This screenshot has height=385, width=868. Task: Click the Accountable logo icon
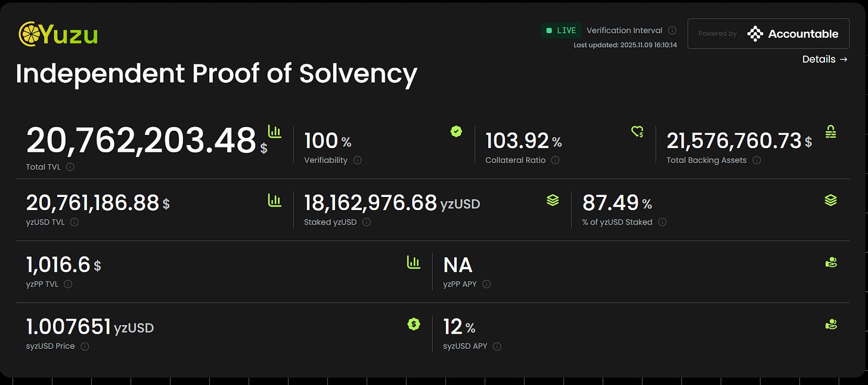[x=755, y=34]
